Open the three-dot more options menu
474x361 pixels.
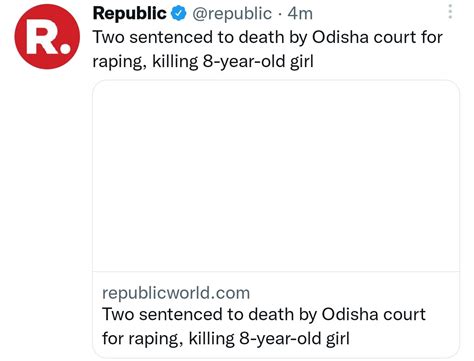(450, 12)
